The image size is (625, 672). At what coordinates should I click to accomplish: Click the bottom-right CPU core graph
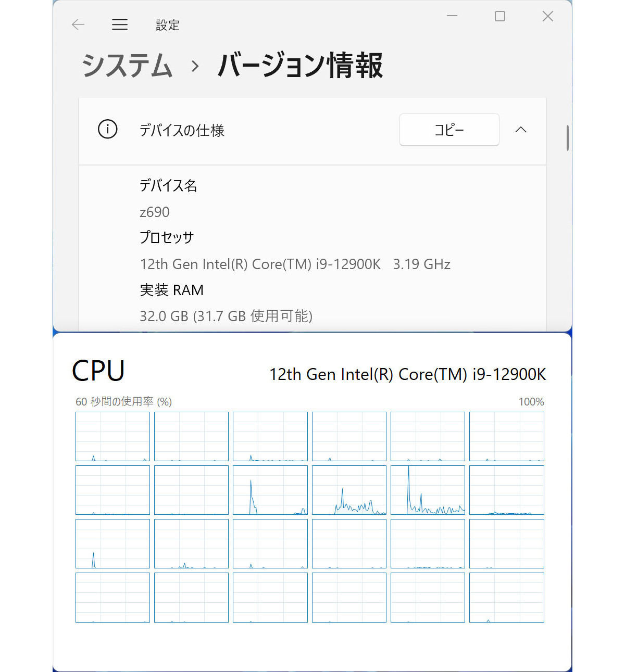(x=507, y=598)
